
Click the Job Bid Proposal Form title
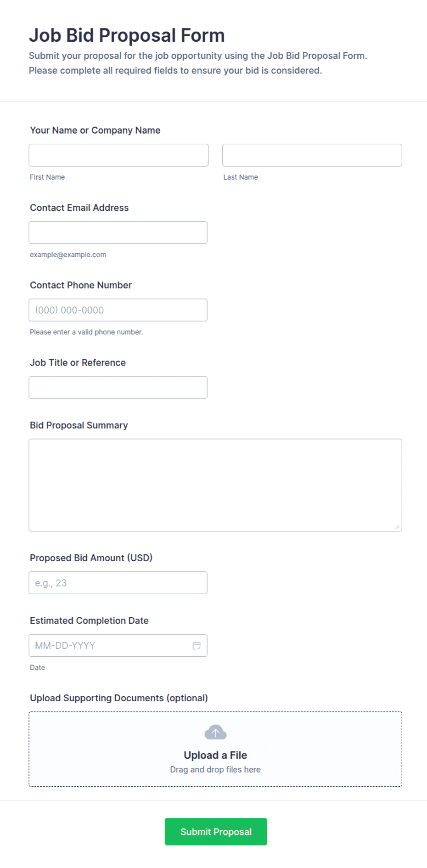127,35
